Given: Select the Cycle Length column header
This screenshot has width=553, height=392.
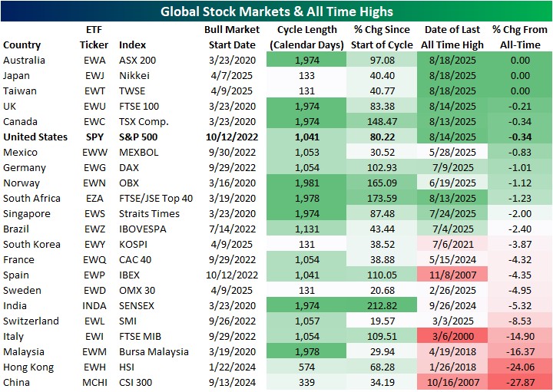Looking at the screenshot, I should click(303, 38).
